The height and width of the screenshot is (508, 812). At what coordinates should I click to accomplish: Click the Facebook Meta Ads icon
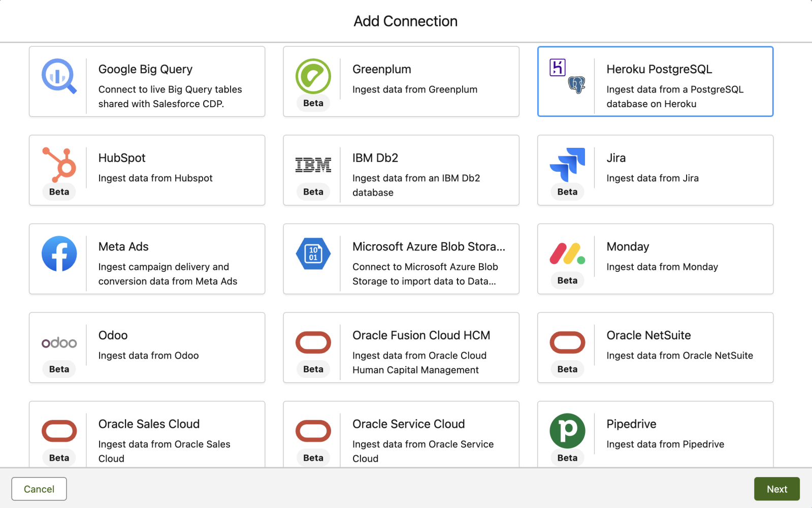coord(59,253)
